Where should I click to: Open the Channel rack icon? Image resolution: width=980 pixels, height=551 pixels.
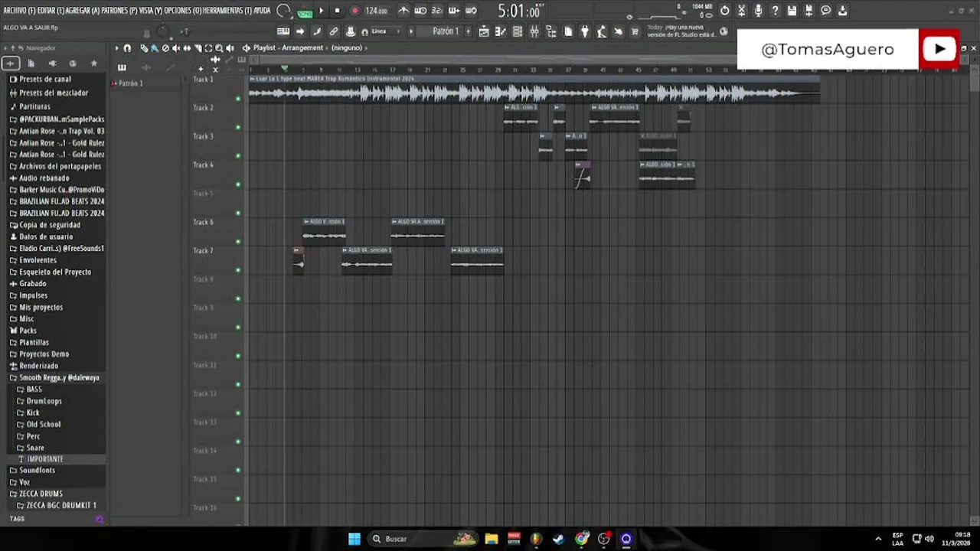pyautogui.click(x=518, y=31)
